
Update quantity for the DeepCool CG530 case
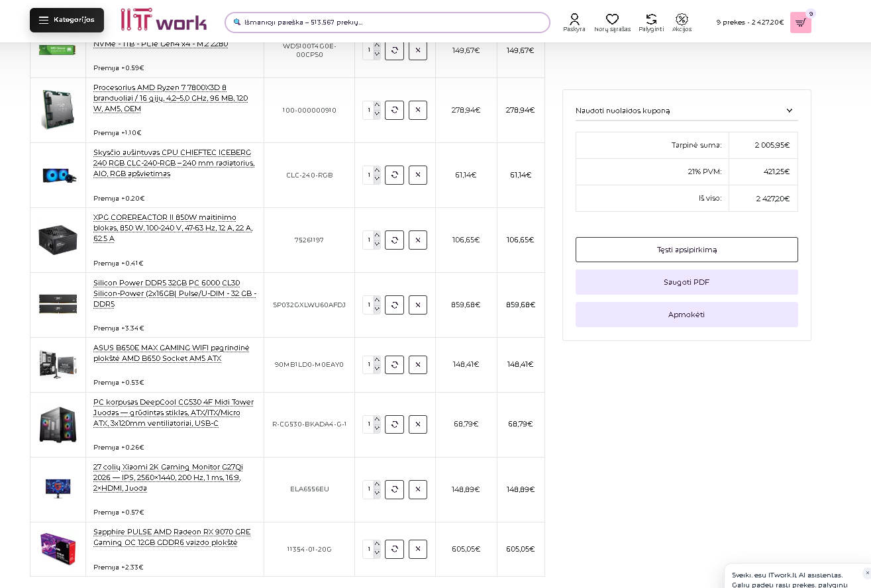click(x=394, y=424)
